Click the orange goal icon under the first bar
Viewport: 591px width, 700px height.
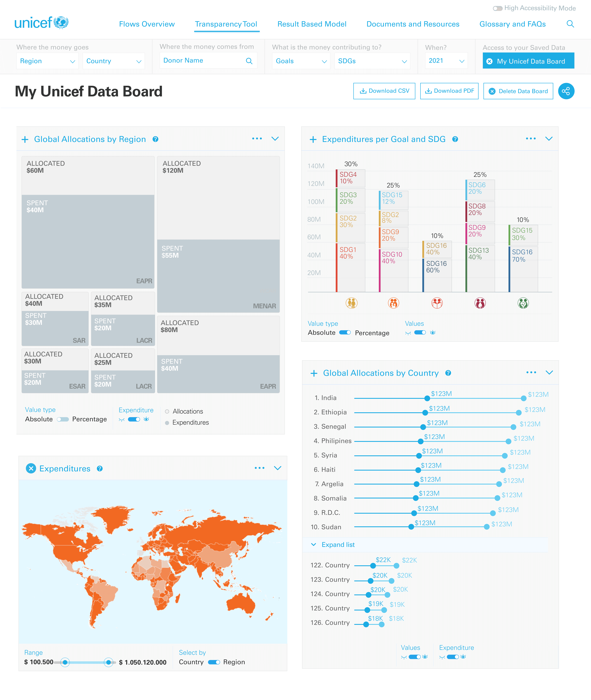pos(351,303)
